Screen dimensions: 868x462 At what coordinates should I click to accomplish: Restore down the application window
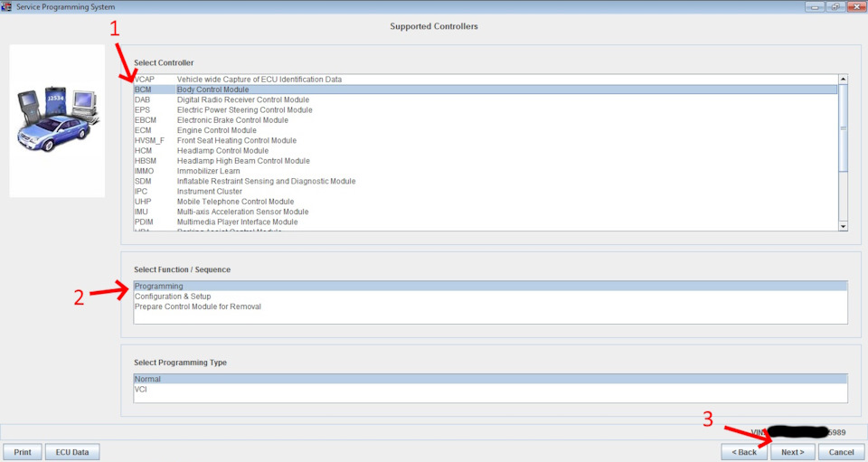click(x=835, y=6)
